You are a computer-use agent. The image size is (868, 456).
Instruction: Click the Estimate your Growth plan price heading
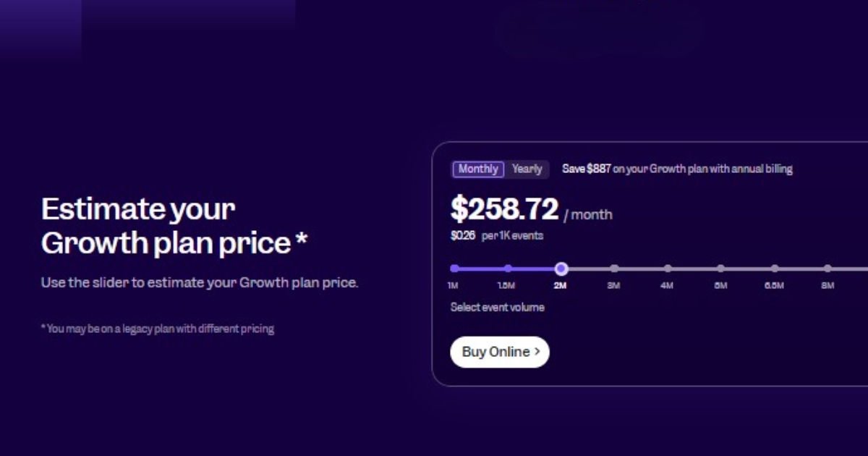pos(174,226)
